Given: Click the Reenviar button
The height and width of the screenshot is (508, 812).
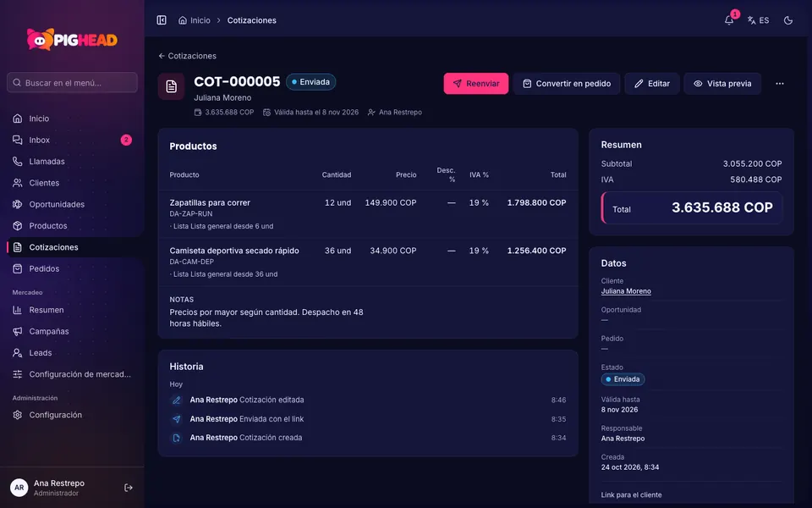Looking at the screenshot, I should click(x=476, y=84).
